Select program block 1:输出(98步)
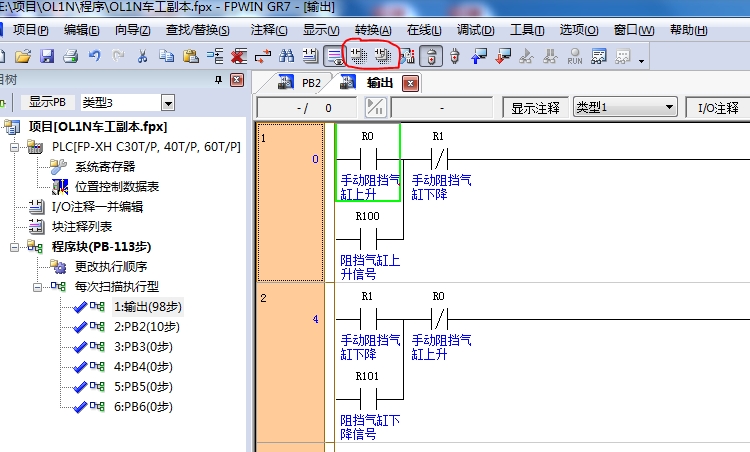 pyautogui.click(x=148, y=307)
